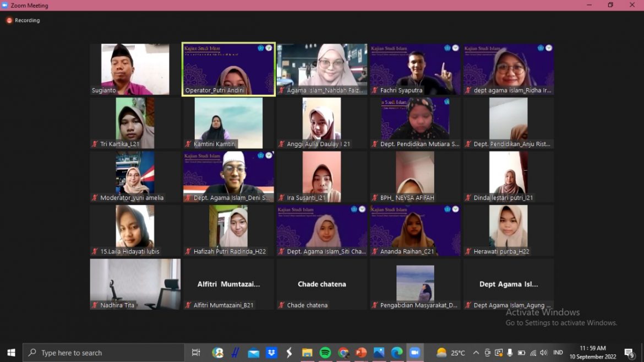Click the Recording indicator label

coord(27,20)
